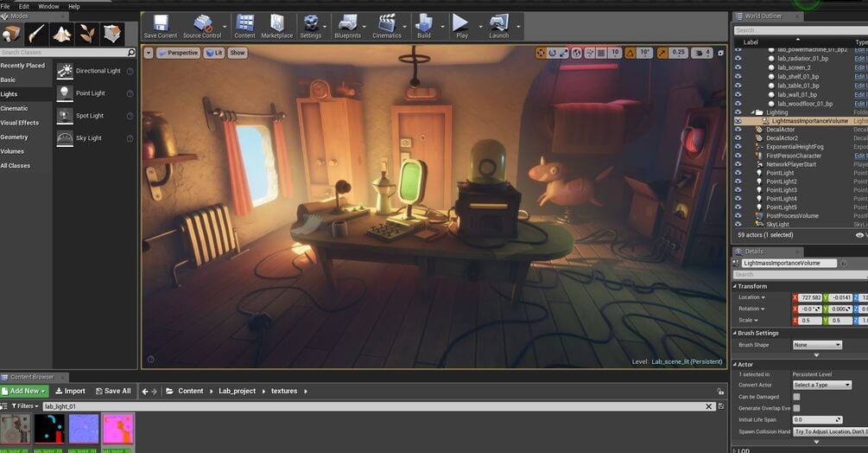
Task: Select the scale gizmo in viewport
Action: 563,53
